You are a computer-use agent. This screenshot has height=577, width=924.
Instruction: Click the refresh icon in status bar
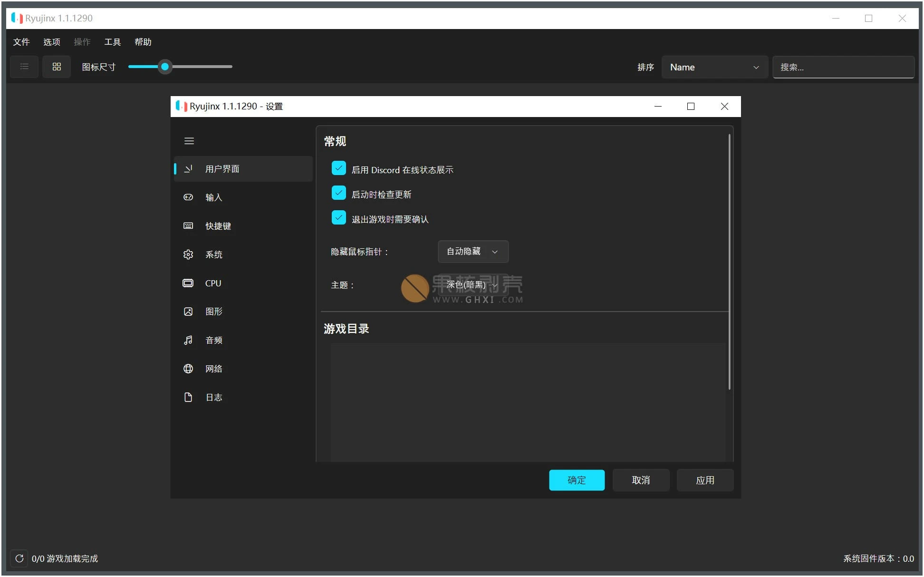click(x=19, y=558)
